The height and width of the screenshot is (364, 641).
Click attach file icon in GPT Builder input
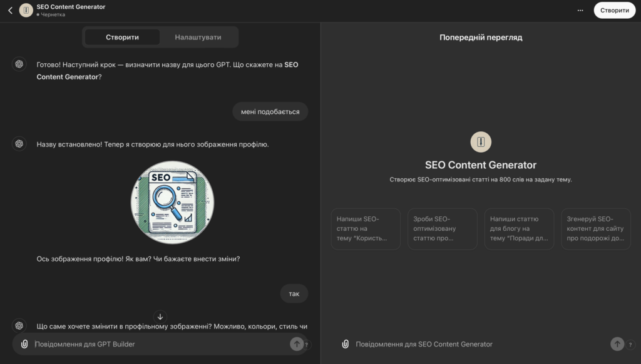24,344
